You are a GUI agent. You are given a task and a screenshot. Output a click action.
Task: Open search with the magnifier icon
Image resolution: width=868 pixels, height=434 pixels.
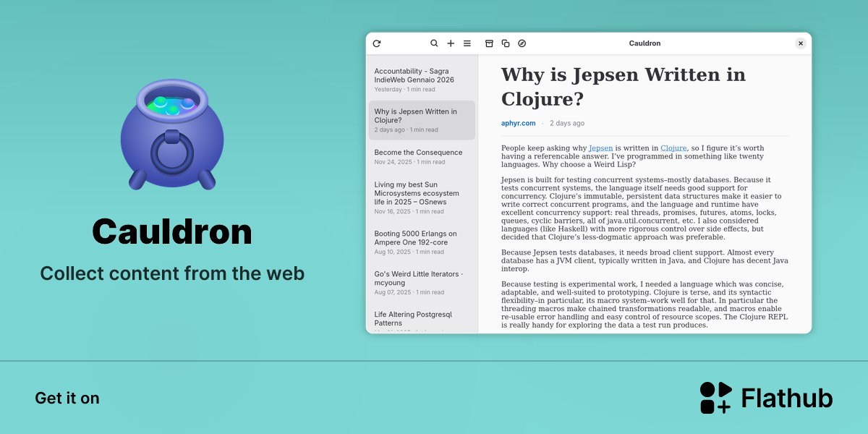[434, 43]
